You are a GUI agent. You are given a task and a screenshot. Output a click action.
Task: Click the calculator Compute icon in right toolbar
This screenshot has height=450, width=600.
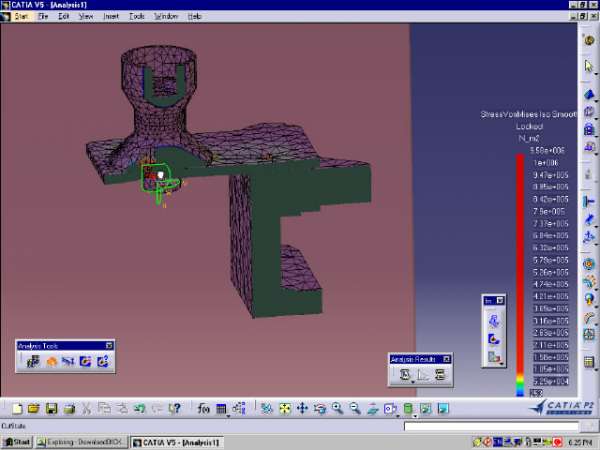click(589, 362)
